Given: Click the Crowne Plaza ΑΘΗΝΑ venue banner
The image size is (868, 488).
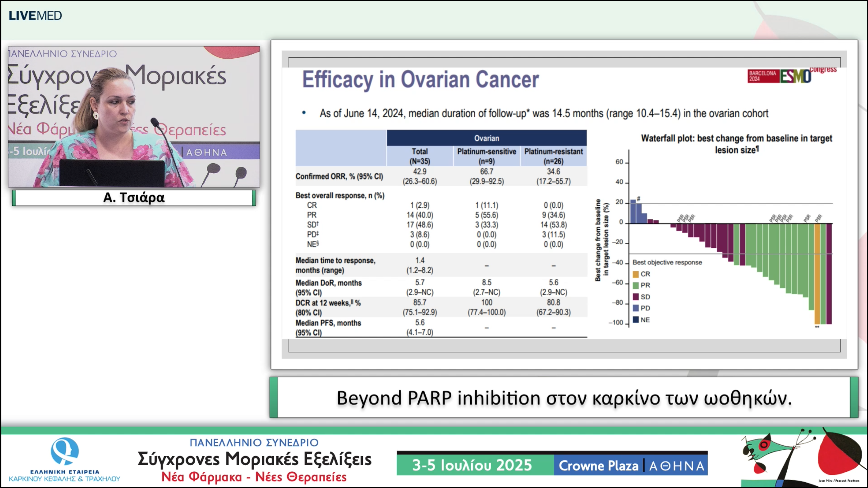Looking at the screenshot, I should [x=631, y=465].
